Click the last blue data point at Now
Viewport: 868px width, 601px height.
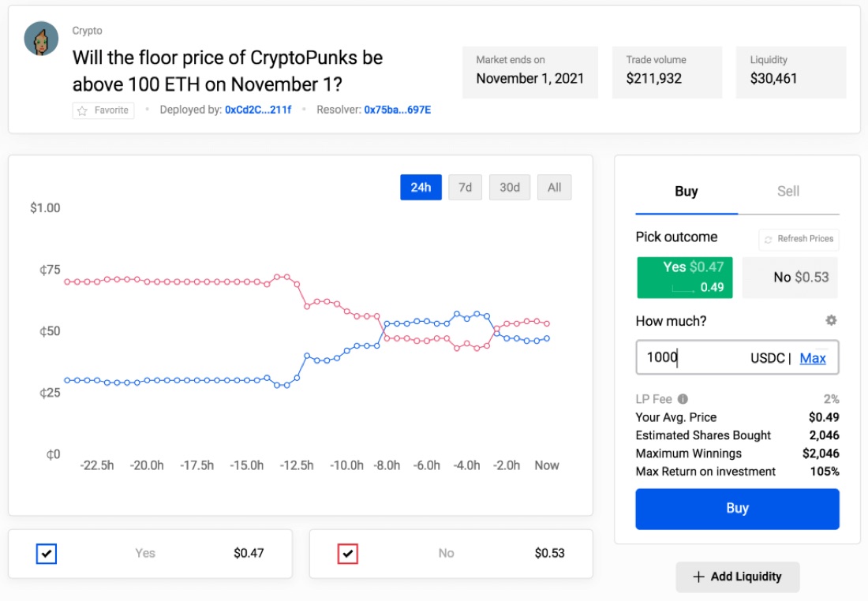(x=547, y=338)
